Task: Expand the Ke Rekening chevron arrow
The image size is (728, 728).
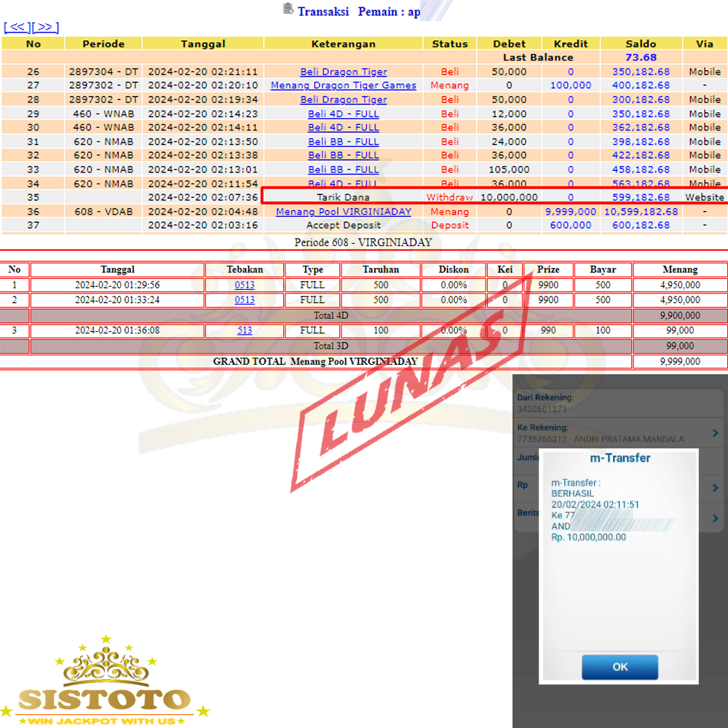Action: (715, 434)
